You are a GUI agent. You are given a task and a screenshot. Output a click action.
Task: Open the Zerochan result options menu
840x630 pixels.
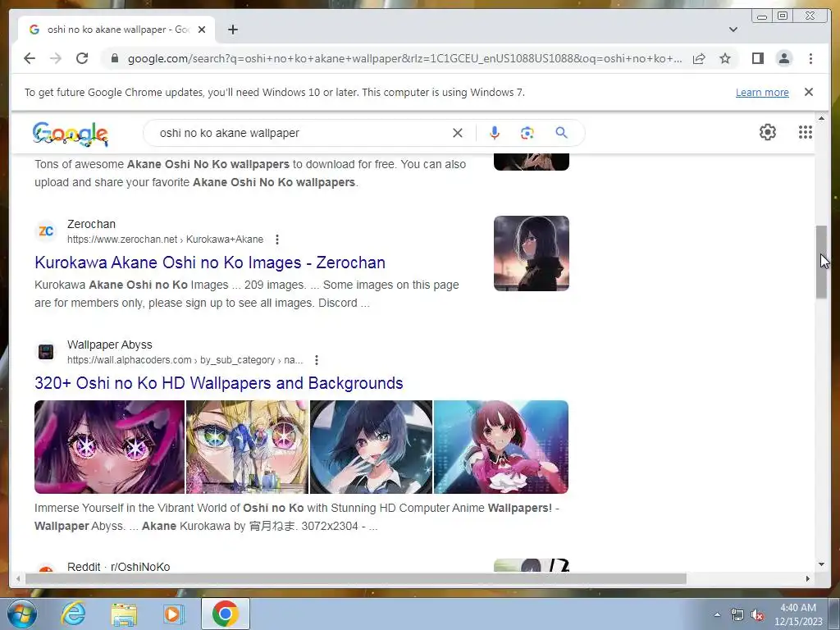277,240
